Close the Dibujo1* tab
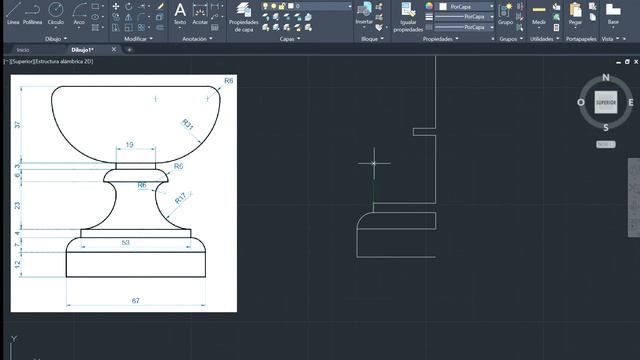The height and width of the screenshot is (360, 640). [x=114, y=49]
